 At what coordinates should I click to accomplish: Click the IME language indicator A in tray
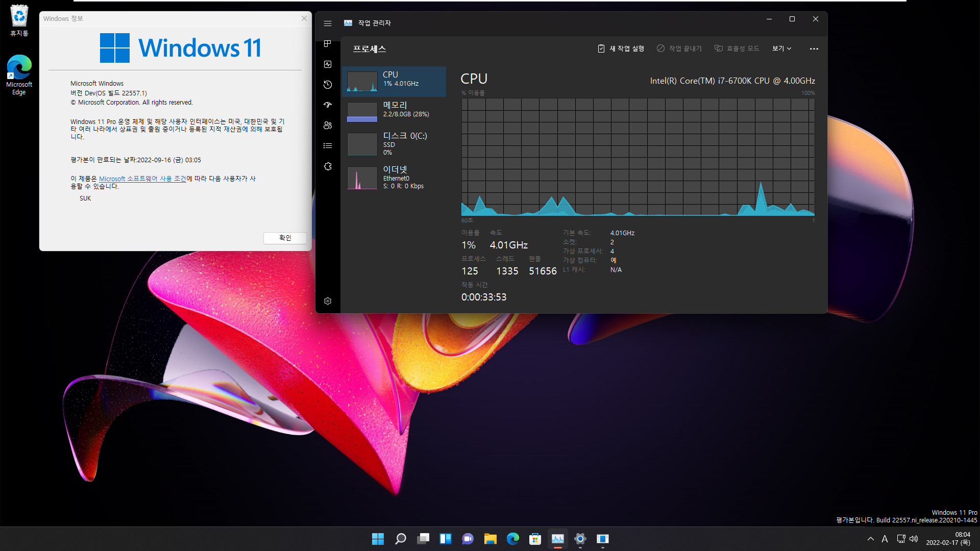click(885, 539)
